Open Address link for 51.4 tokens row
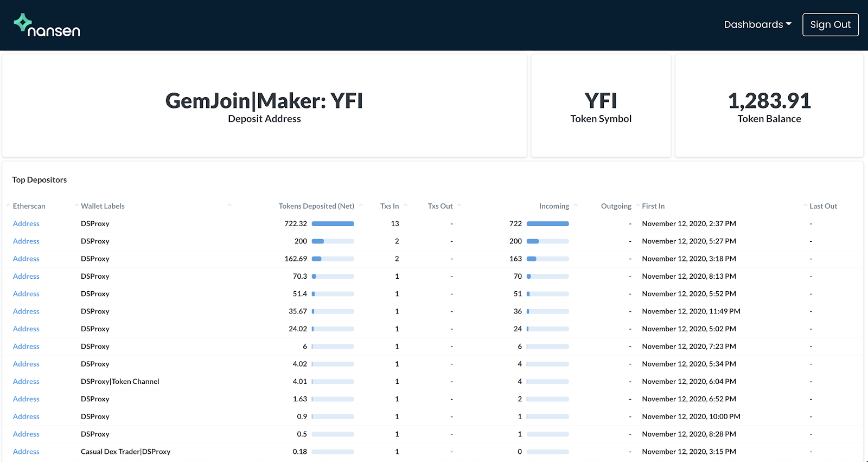 click(x=26, y=294)
